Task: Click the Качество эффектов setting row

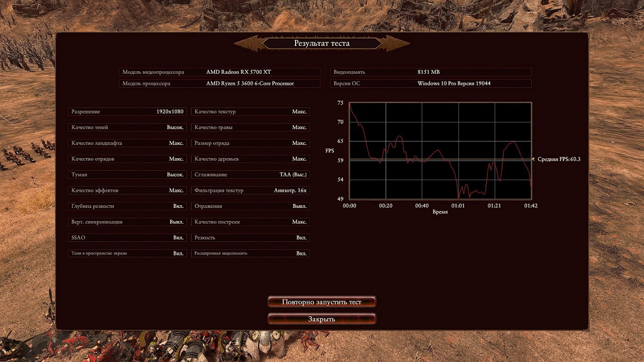Action: (x=127, y=190)
